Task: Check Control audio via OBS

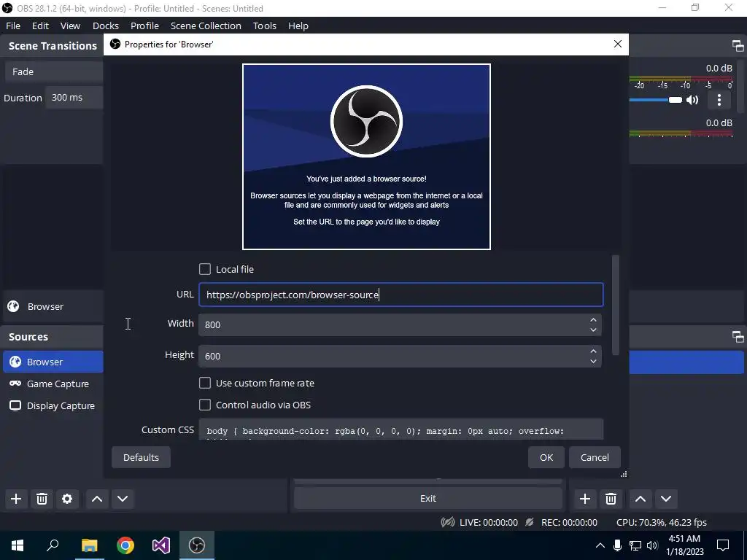Action: (x=205, y=405)
